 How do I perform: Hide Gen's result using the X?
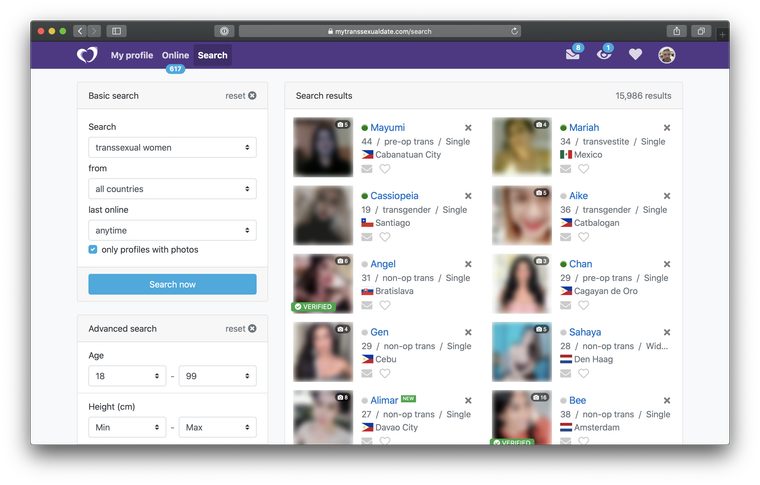pos(468,332)
